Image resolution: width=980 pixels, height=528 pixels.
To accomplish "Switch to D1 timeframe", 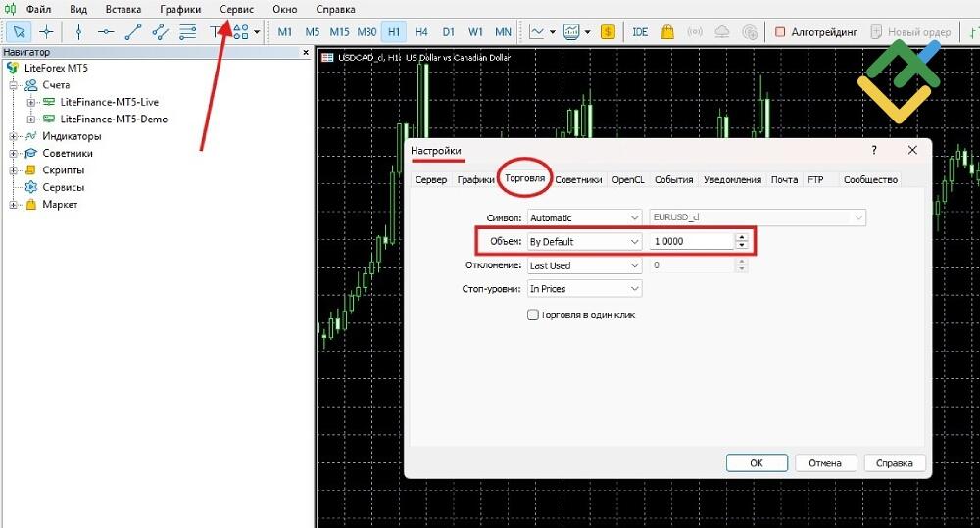I will (x=448, y=32).
